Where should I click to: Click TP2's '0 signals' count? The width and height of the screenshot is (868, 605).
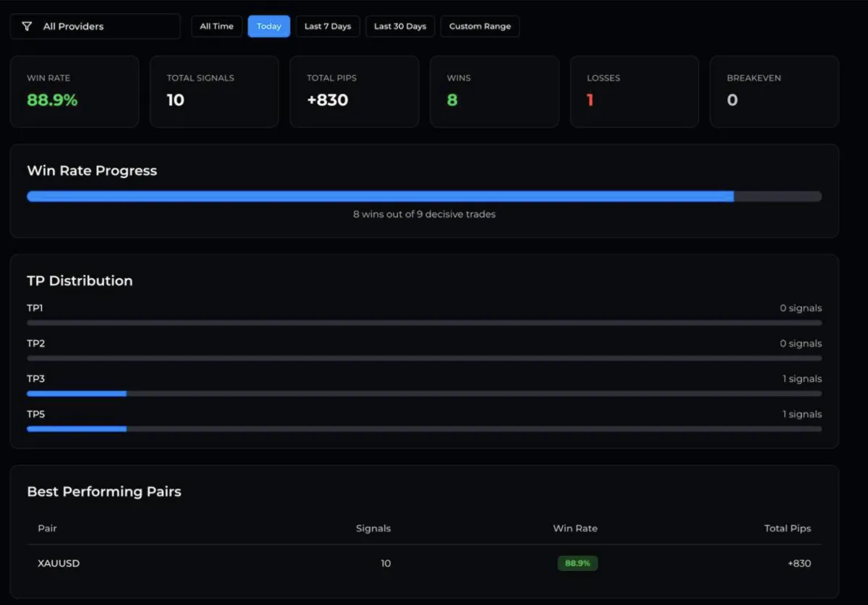pyautogui.click(x=801, y=344)
